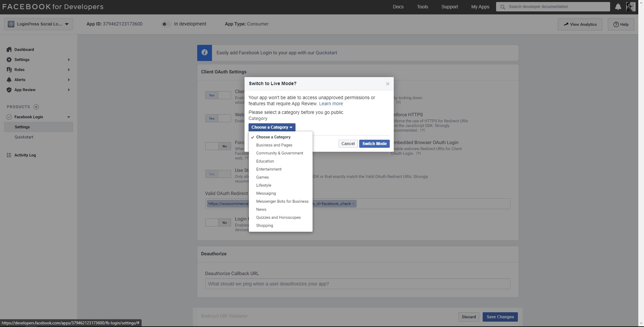Toggle Force Web OAuth Reauthentication No switch
The image size is (644, 327).
[218, 146]
